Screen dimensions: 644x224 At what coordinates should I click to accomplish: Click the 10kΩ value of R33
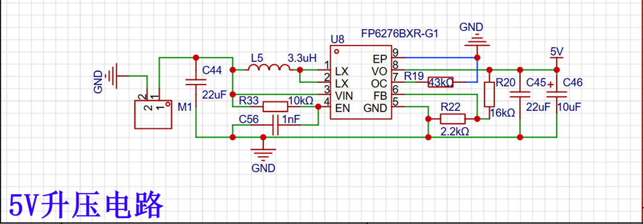[x=301, y=100]
